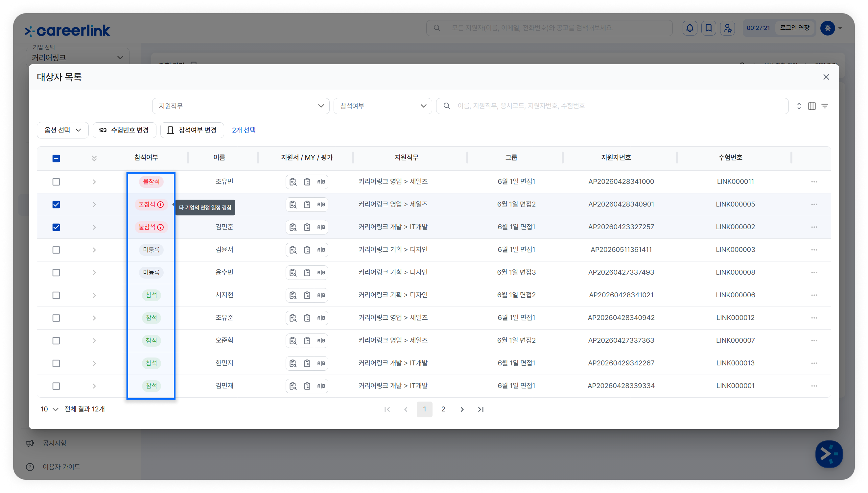868x493 pixels.
Task: Expand the 오준혁 row details
Action: point(94,341)
